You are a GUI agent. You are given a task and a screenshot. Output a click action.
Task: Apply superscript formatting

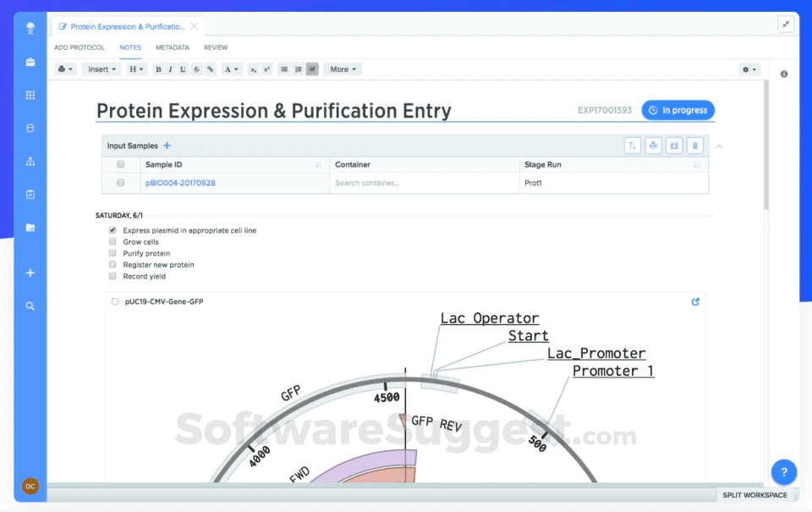click(266, 69)
